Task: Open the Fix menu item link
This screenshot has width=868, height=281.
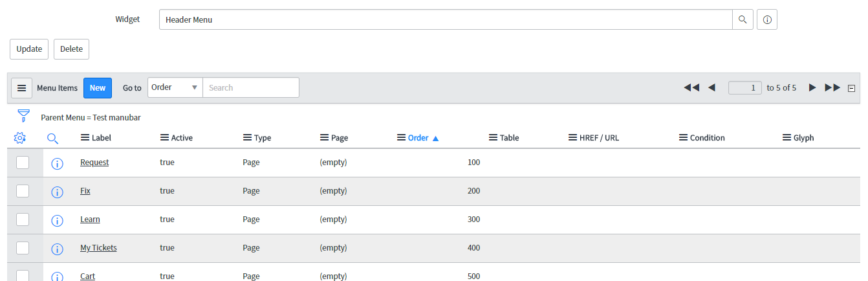Action: (x=85, y=191)
